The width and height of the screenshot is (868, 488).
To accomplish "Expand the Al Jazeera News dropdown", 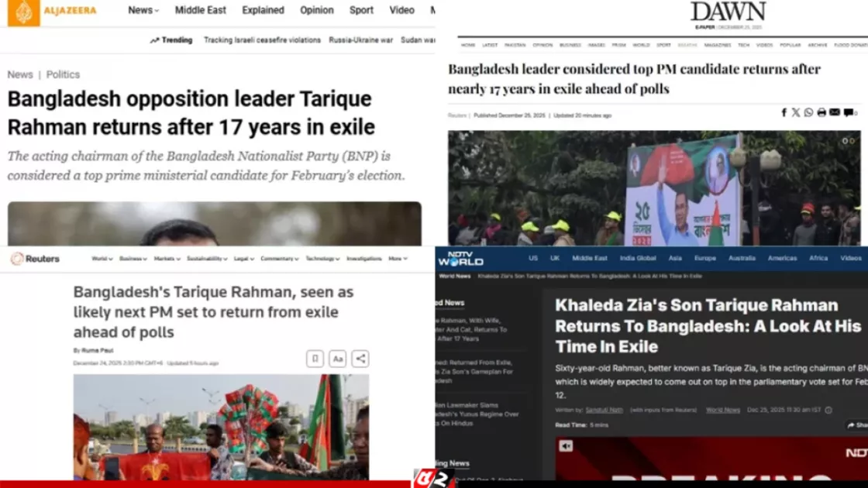I will 143,10.
